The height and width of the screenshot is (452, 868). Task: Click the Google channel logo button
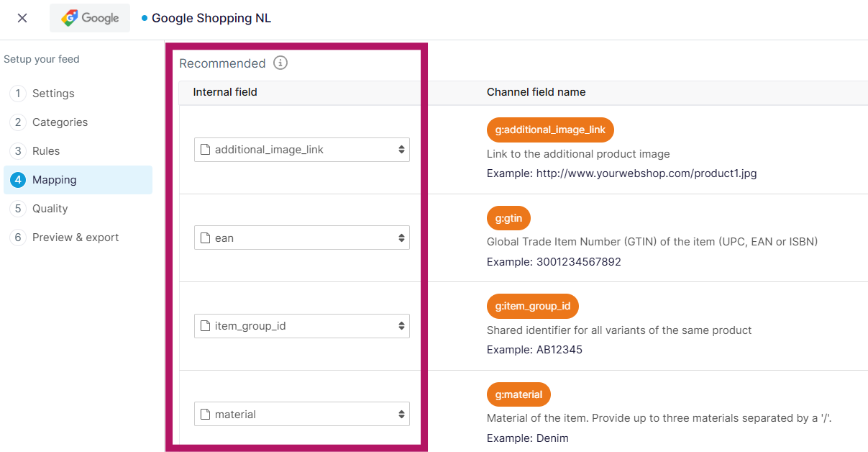[x=90, y=18]
